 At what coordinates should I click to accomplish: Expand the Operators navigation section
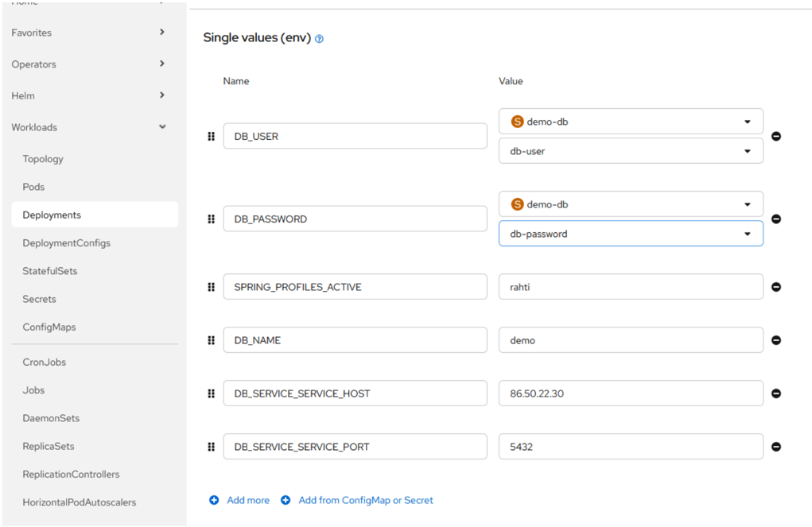point(87,64)
